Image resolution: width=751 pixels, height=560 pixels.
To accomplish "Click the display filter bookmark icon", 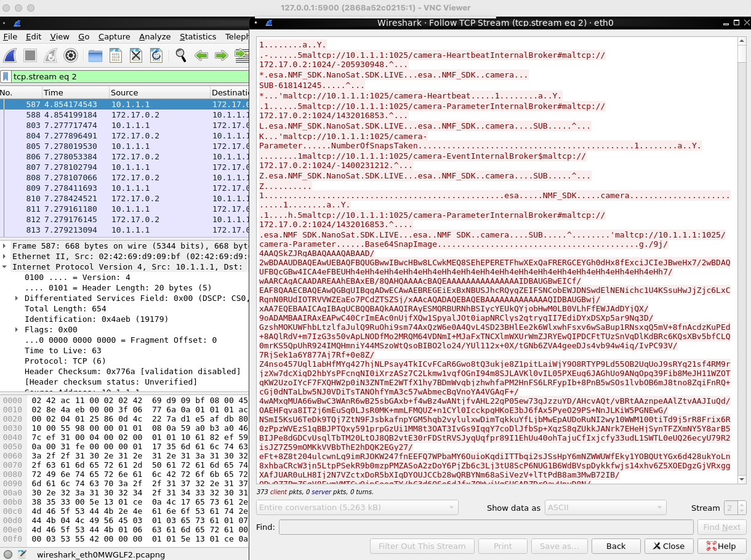I will [x=6, y=77].
